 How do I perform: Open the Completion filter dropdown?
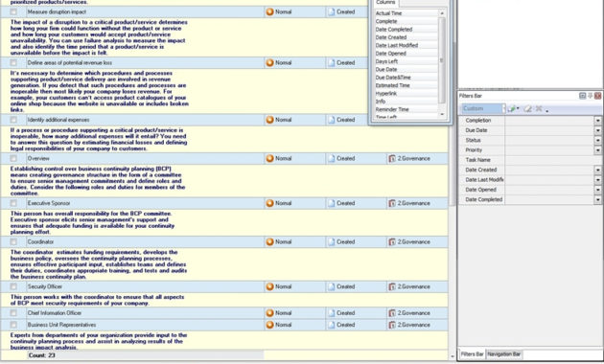click(x=598, y=121)
